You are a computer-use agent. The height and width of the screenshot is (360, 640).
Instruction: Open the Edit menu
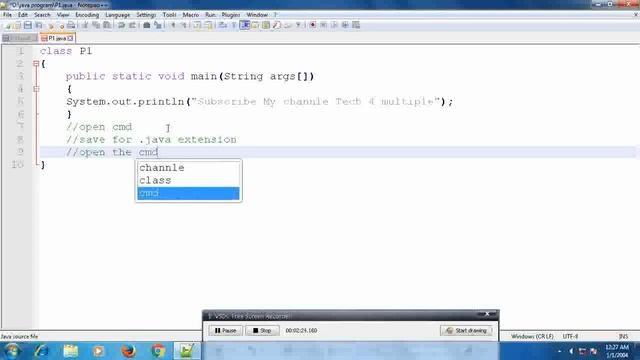pyautogui.click(x=23, y=15)
